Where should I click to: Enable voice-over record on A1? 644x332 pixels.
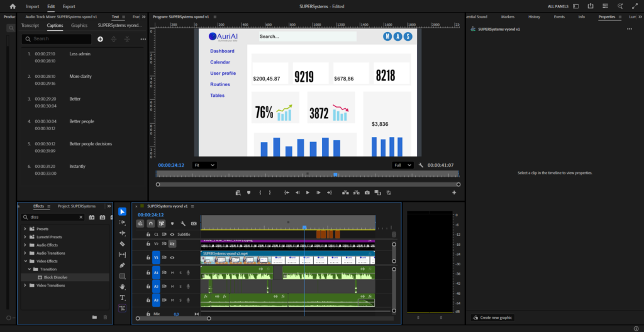point(188,272)
